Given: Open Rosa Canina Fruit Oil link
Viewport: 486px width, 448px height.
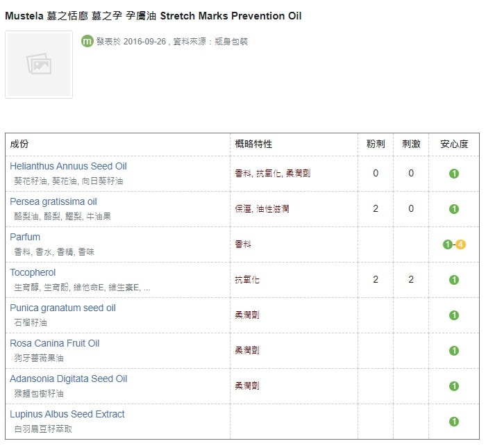Looking at the screenshot, I should pos(55,343).
